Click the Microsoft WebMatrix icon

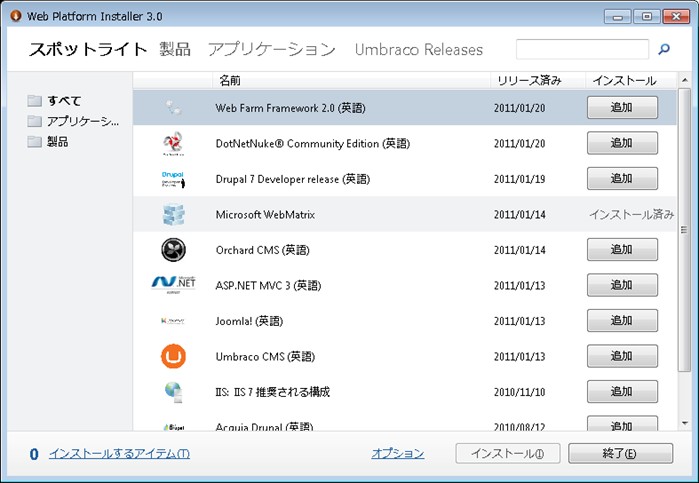[x=173, y=215]
